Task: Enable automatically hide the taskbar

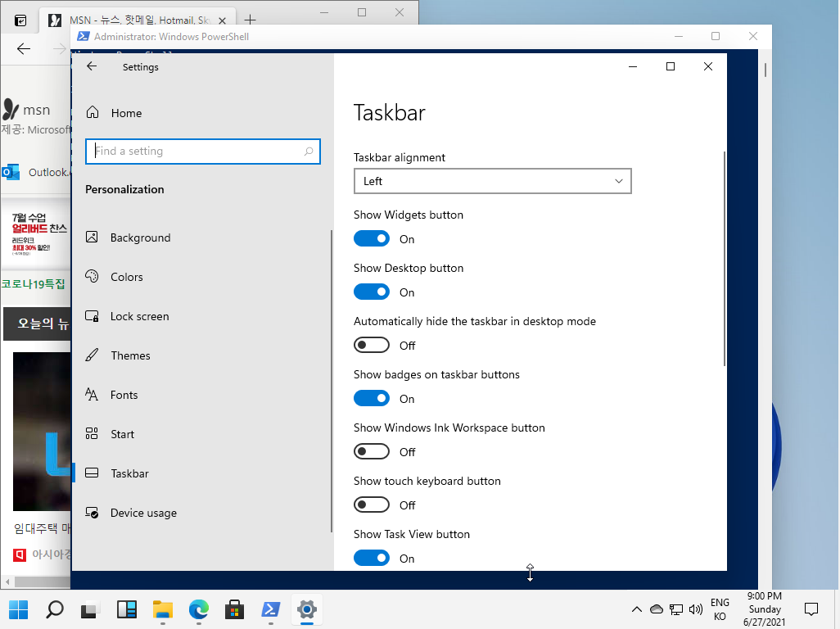Action: click(371, 345)
